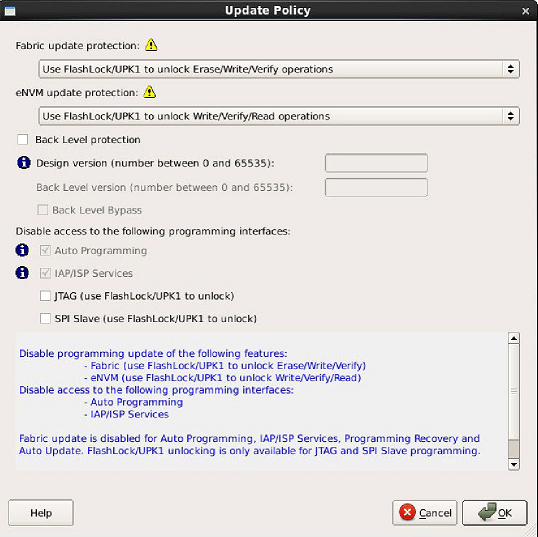This screenshot has height=537, width=538.
Task: Click the Cancel button
Action: click(424, 513)
